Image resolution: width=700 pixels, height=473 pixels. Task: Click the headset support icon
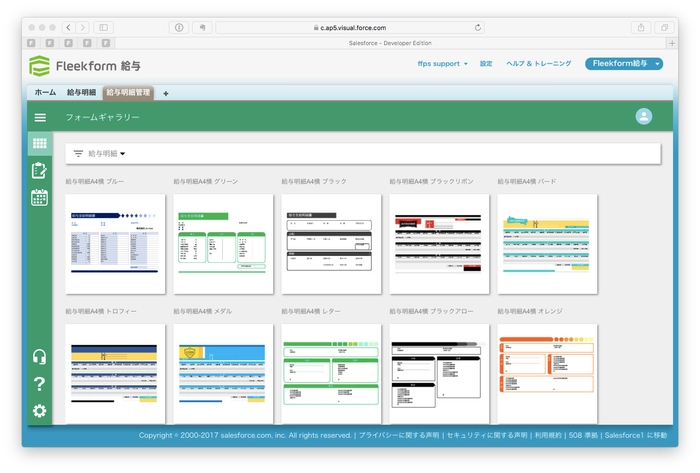[40, 357]
